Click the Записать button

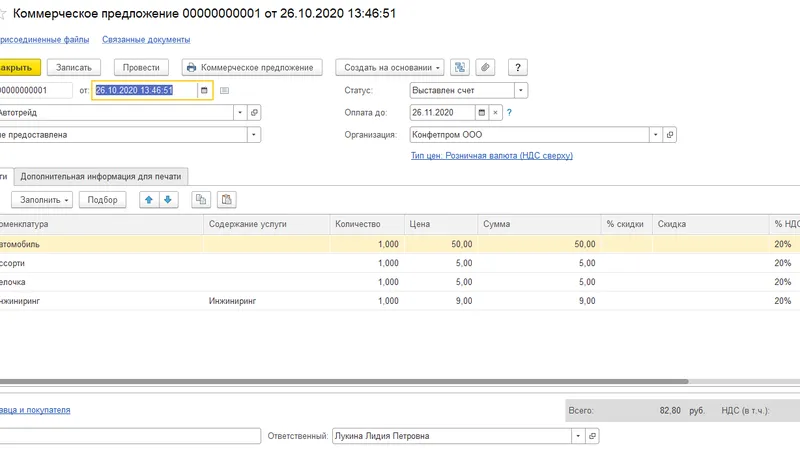coord(74,67)
